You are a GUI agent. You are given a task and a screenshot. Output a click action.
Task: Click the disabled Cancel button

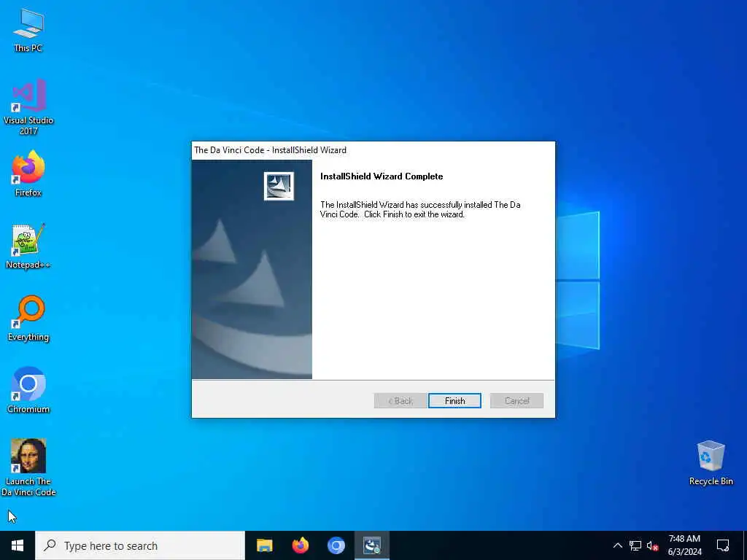tap(517, 401)
